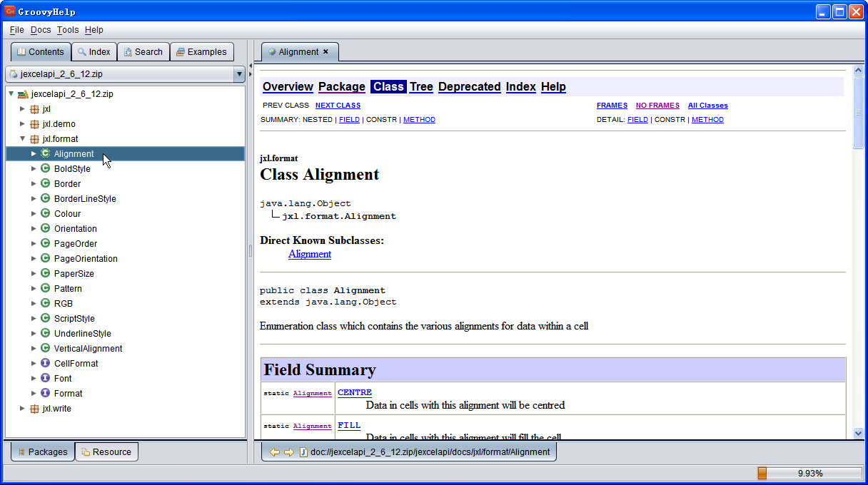
Task: Click the package icon beside jxl.write
Action: (34, 409)
